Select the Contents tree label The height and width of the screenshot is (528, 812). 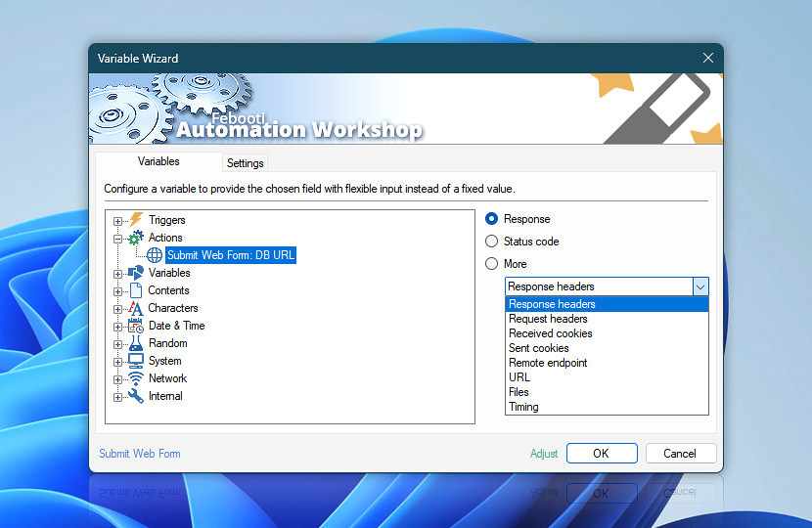(x=168, y=290)
